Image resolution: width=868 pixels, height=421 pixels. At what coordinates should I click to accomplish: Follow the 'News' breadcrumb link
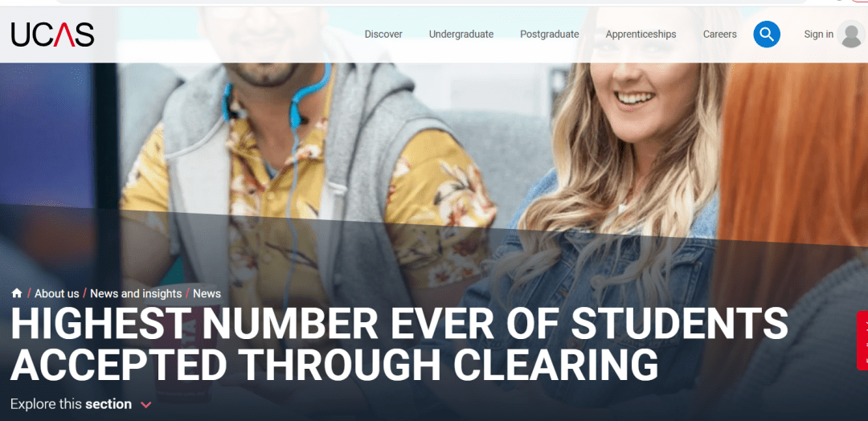click(207, 294)
